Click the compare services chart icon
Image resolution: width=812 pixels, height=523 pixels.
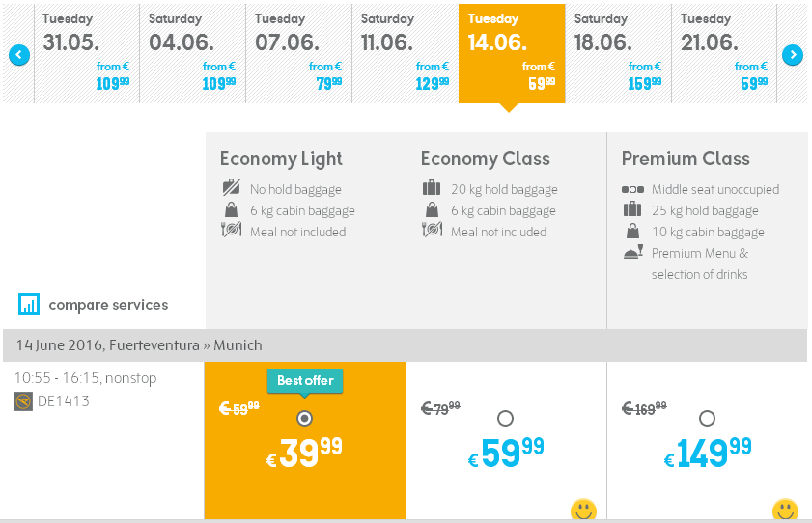pos(29,304)
